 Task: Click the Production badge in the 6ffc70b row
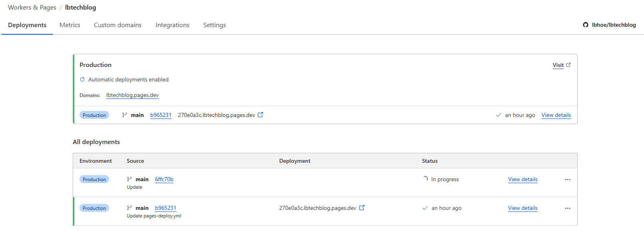[94, 179]
